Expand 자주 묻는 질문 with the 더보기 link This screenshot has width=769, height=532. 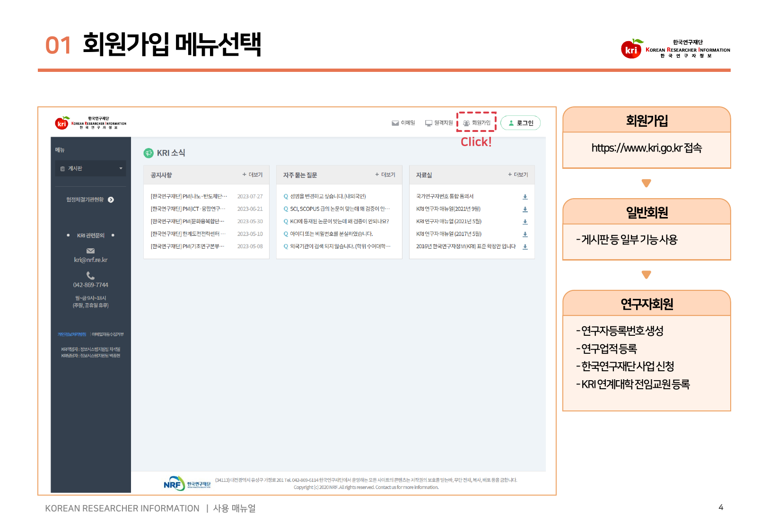(x=385, y=174)
